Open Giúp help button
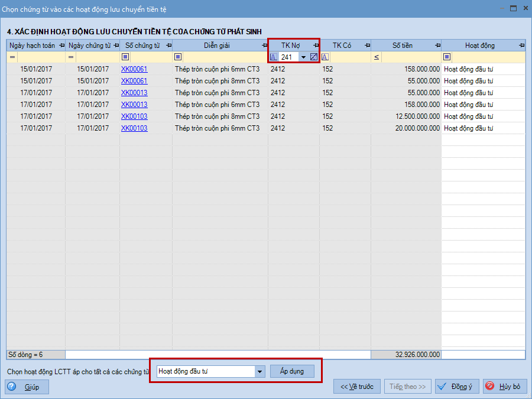Viewport: 532px width, 399px height. point(27,387)
